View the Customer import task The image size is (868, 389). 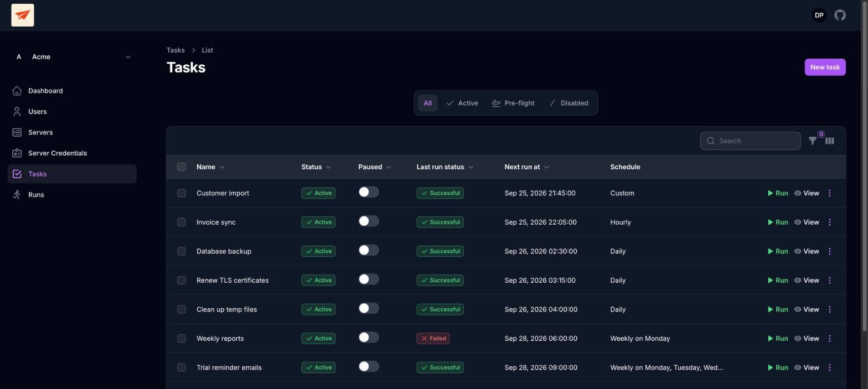click(x=807, y=193)
